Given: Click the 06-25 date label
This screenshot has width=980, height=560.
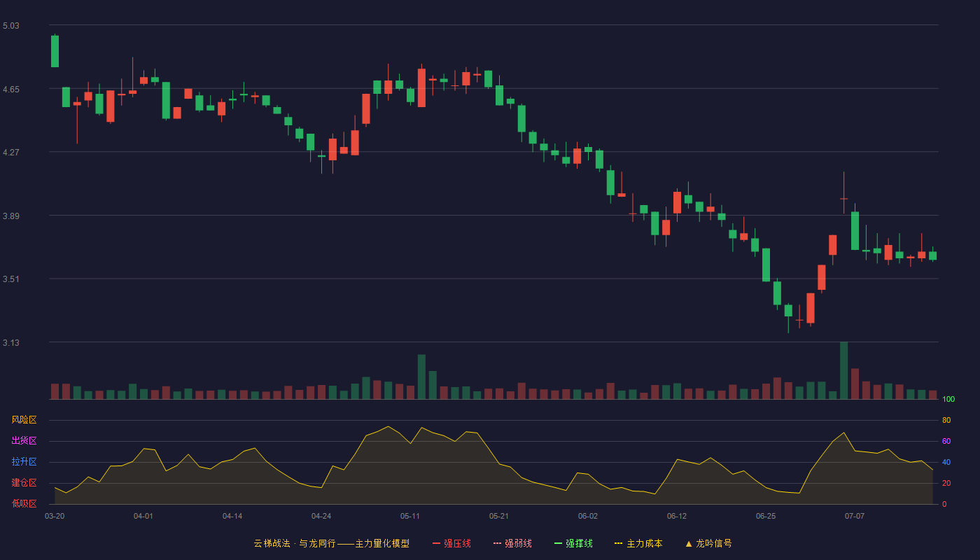Looking at the screenshot, I should point(766,516).
